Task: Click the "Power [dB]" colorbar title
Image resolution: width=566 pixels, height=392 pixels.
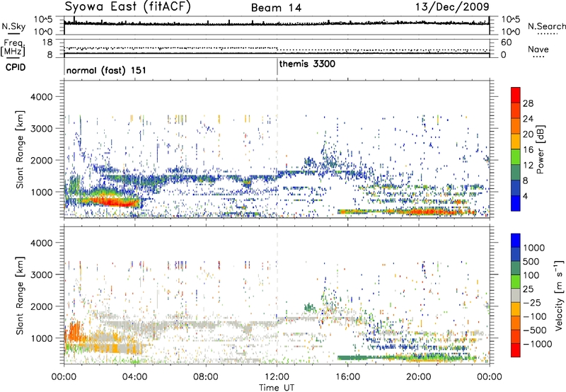Action: click(540, 149)
